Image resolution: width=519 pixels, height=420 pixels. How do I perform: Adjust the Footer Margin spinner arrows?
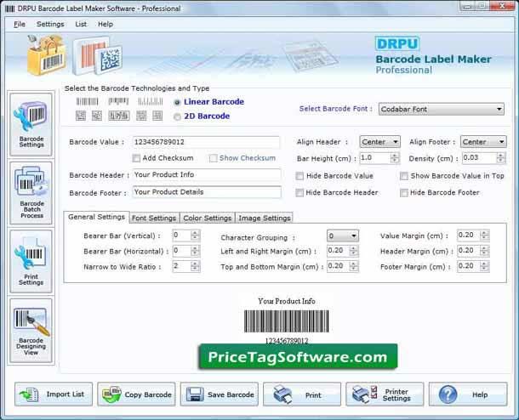point(484,266)
